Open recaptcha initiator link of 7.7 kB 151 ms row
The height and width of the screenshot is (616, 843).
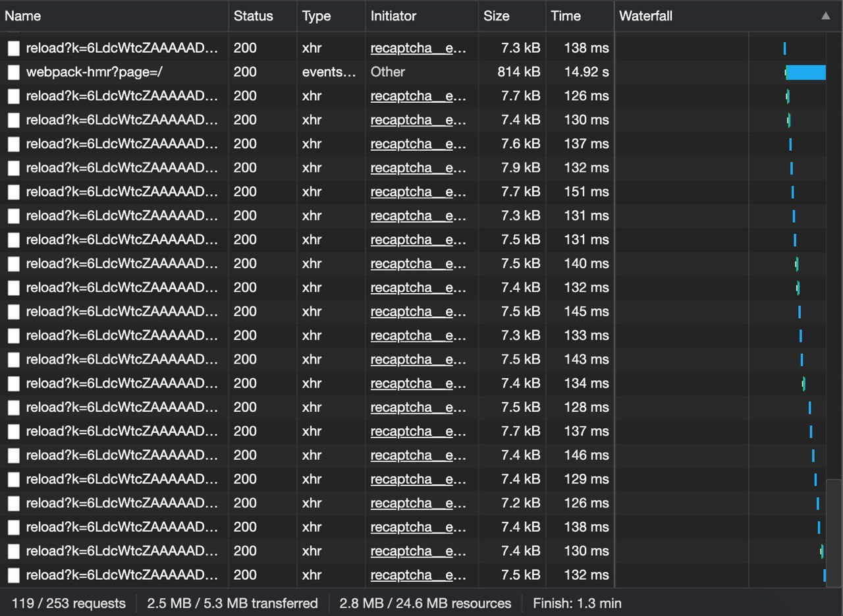tap(418, 192)
